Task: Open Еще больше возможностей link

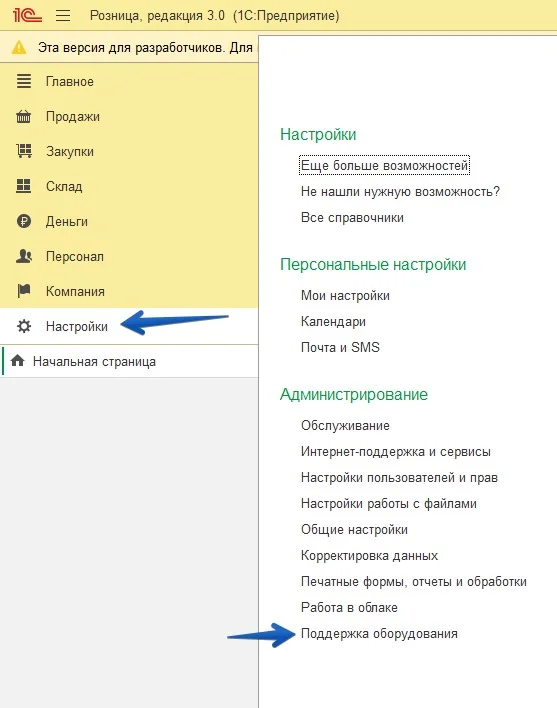Action: 384,165
